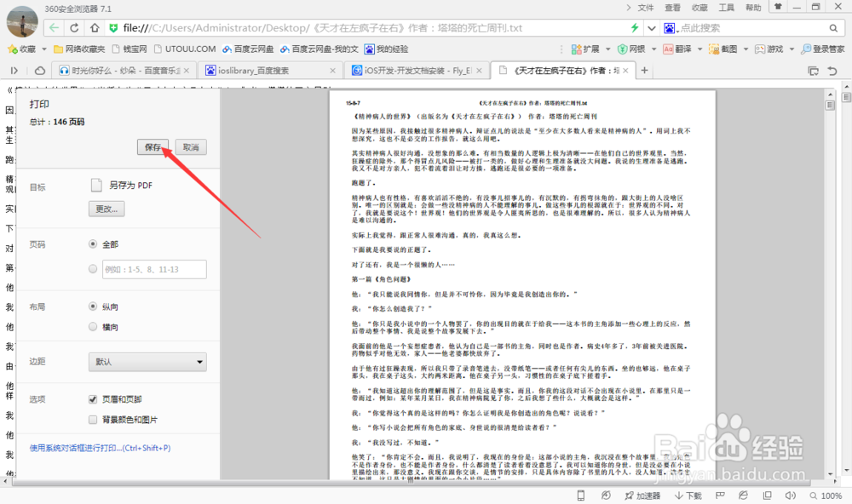Switch to the iOS开发-开发文档安装 tab
The image size is (852, 504).
(416, 71)
